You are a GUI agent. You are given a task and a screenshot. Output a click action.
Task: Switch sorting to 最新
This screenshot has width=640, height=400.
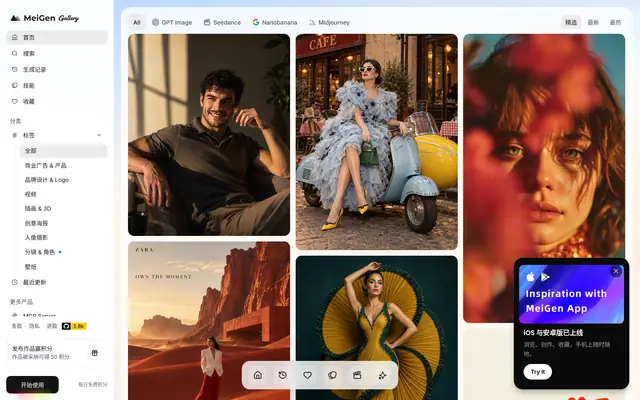[593, 22]
